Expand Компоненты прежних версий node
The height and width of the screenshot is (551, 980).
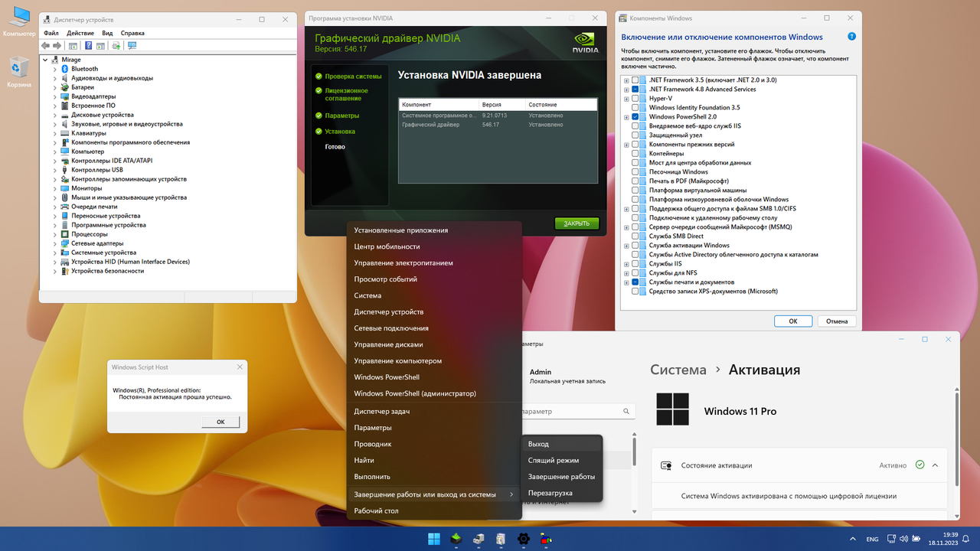[x=627, y=145]
